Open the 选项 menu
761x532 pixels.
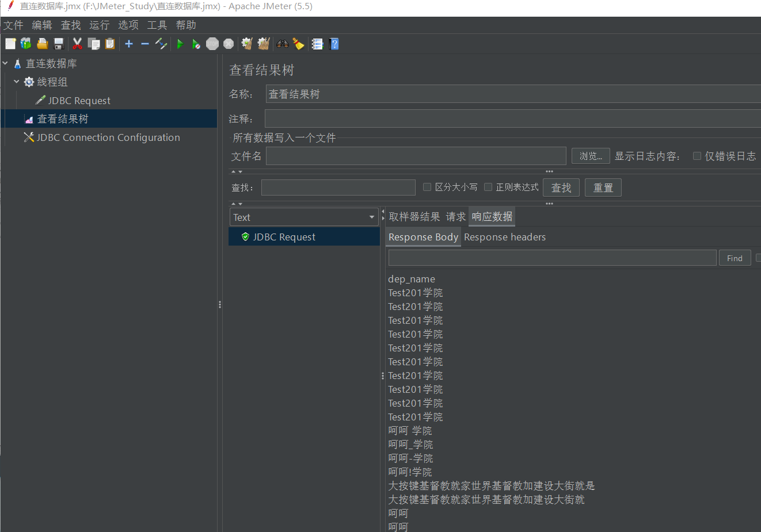[x=128, y=25]
